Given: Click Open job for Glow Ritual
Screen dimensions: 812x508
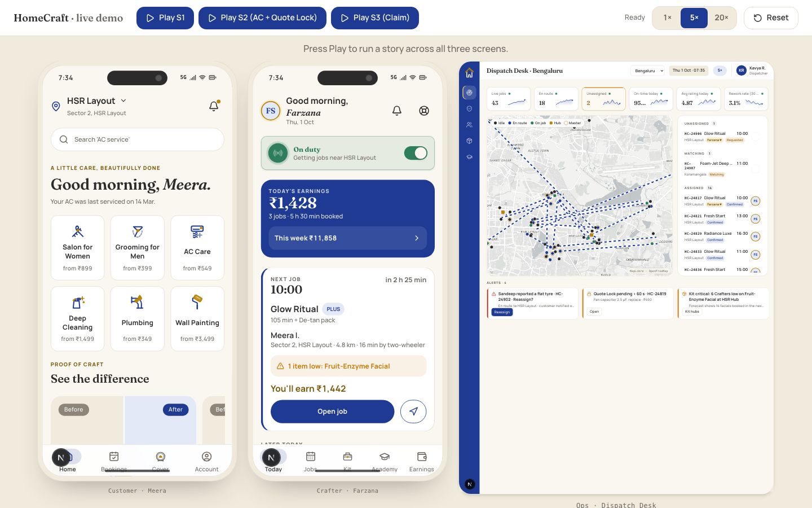Looking at the screenshot, I should point(332,411).
